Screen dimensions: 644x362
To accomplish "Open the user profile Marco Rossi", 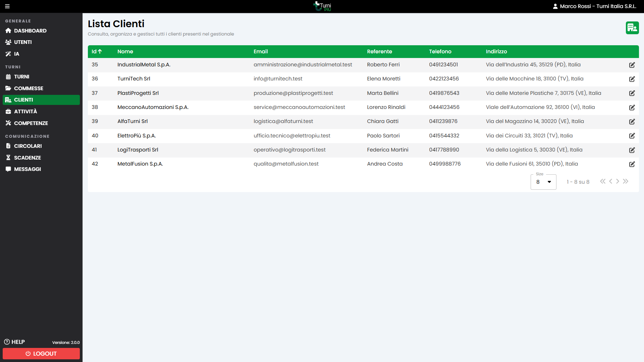I will pos(594,6).
